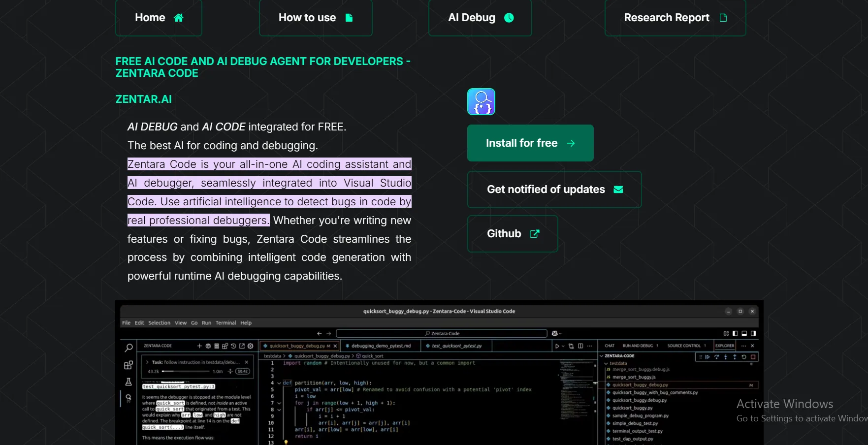Open the Go menu in VS Code
Screen dimensions: 868x445
(x=194, y=323)
